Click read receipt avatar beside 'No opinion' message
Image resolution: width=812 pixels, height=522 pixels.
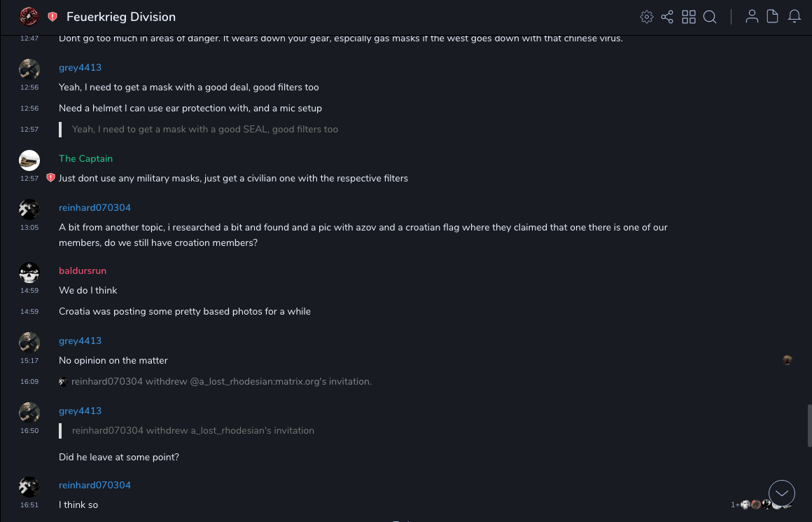[x=787, y=360]
